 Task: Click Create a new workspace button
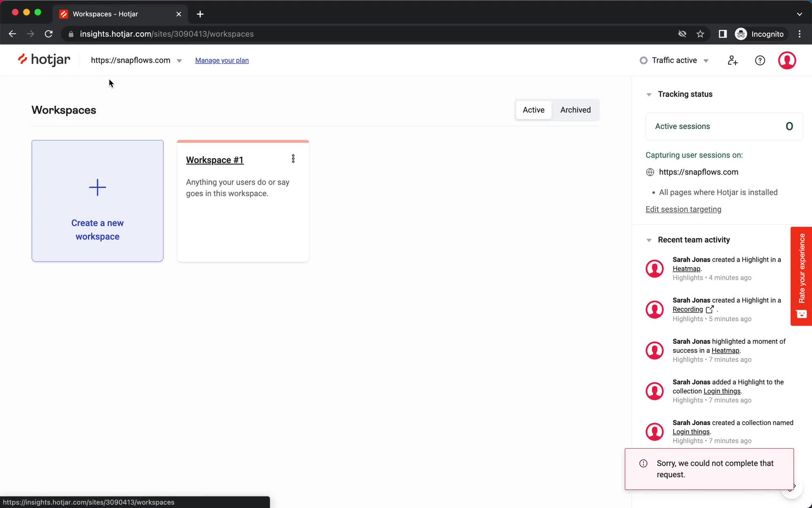[97, 200]
